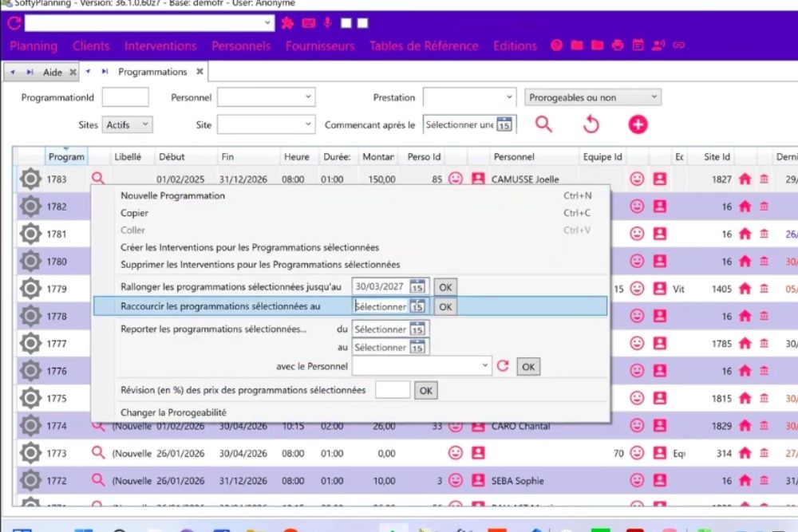Click the chain link icon in the toolbar
Viewport: 798px width, 532px height.
tap(679, 45)
